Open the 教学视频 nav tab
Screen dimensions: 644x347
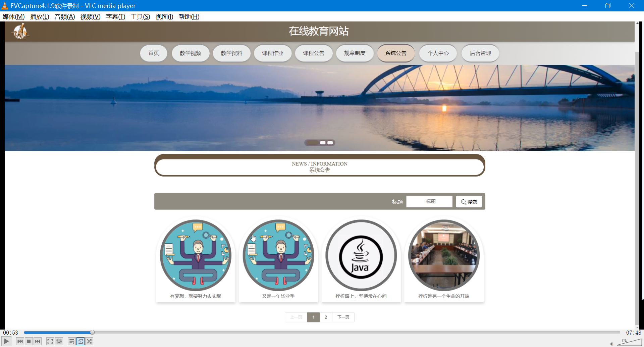pos(191,53)
